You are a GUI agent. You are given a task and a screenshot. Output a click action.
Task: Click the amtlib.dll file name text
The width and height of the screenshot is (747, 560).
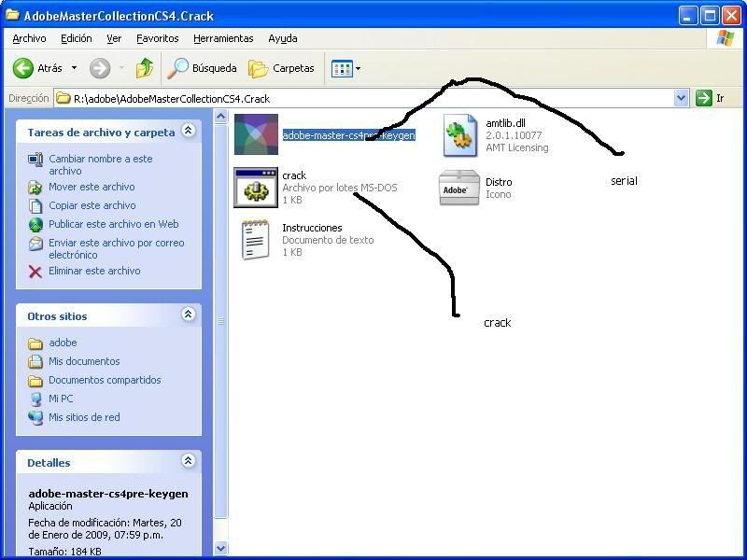(505, 123)
